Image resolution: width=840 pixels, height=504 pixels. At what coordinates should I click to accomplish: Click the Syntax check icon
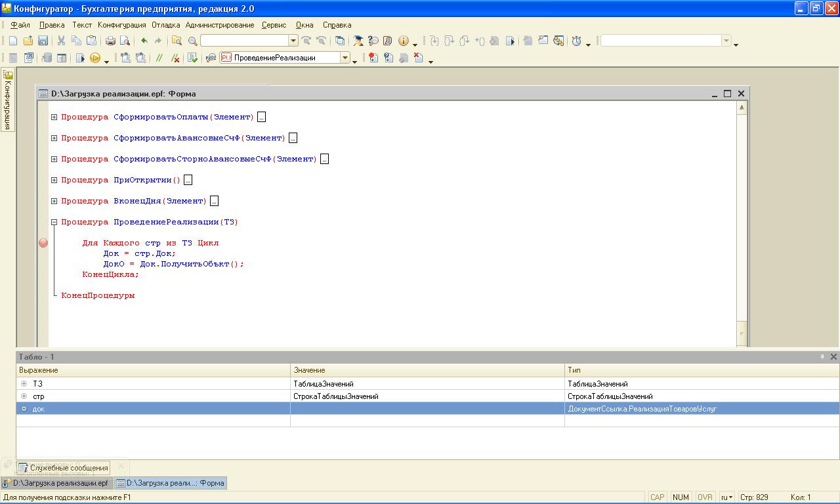coord(192,58)
